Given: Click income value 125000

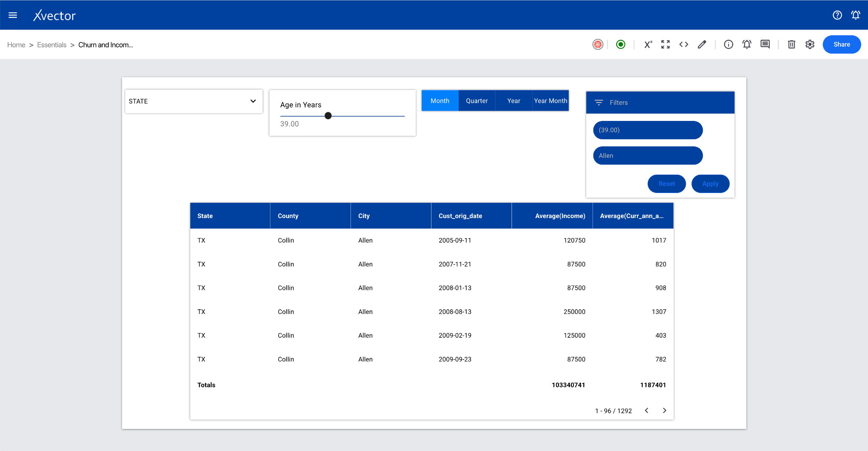Looking at the screenshot, I should 574,336.
